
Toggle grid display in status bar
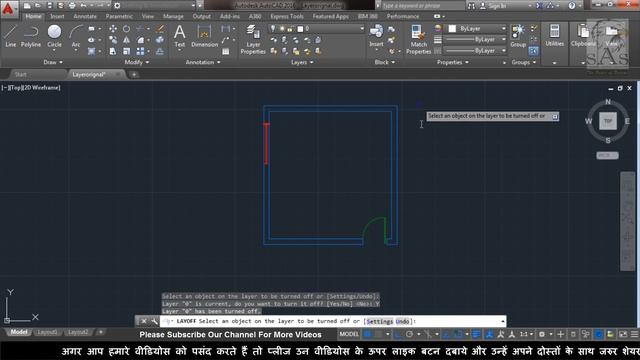[x=367, y=334]
